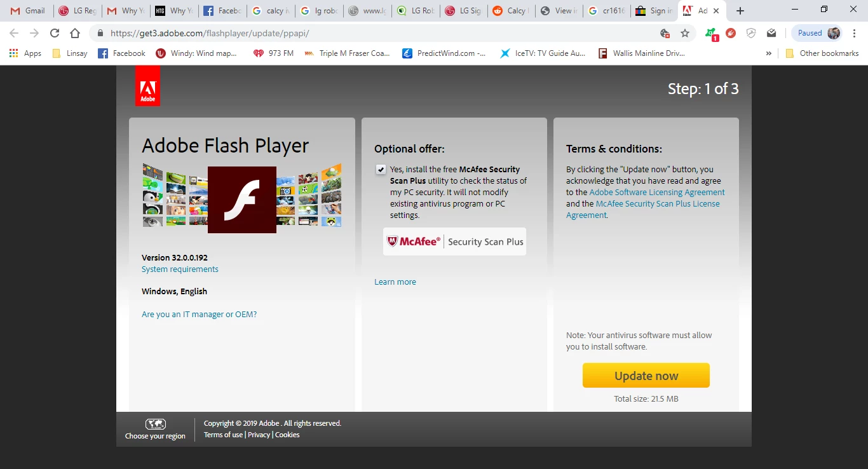
Task: Go to the browser home page
Action: [x=75, y=33]
